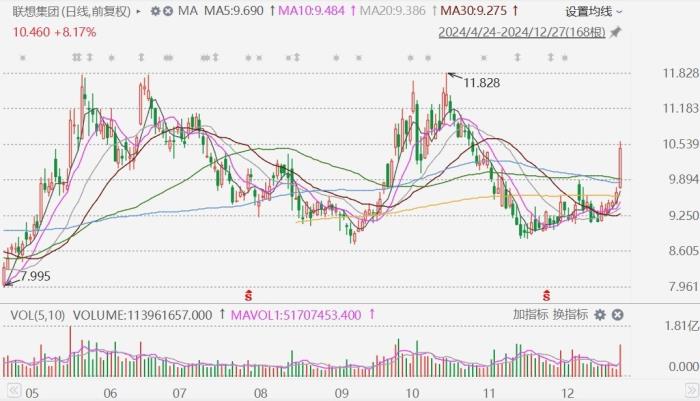700x401 pixels.
Task: Click the 11 month label on the time axis
Action: click(489, 393)
